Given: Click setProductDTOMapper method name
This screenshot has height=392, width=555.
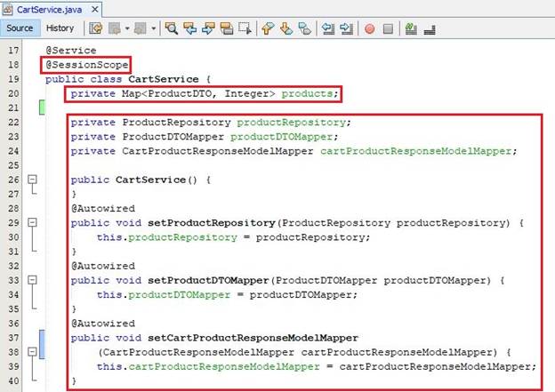Looking at the screenshot, I should (x=208, y=281).
